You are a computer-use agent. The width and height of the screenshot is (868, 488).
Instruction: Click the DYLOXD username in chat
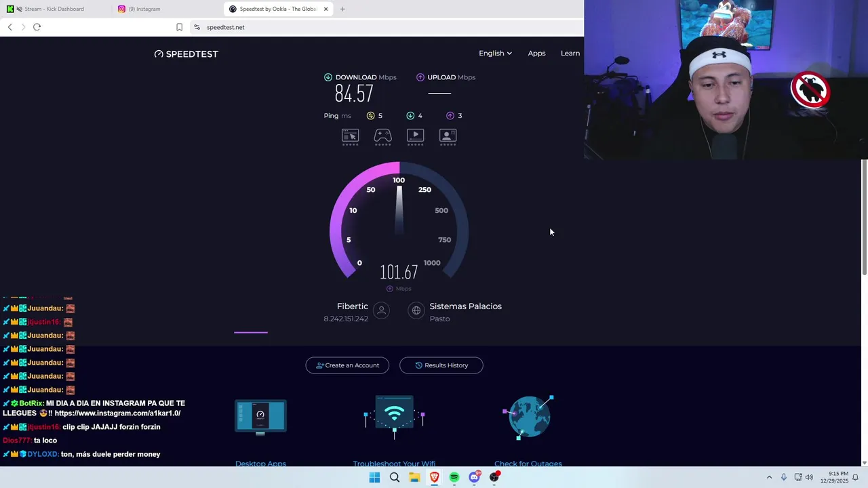[43, 454]
